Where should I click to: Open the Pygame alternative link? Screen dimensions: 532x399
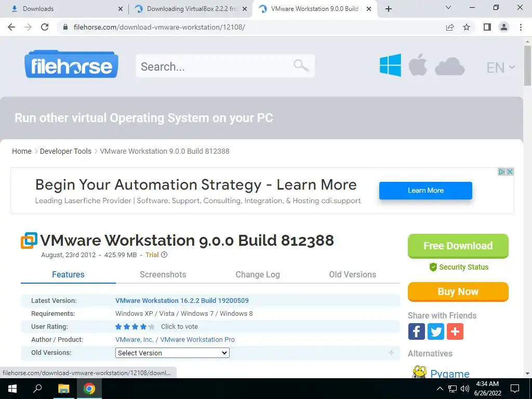coord(450,374)
